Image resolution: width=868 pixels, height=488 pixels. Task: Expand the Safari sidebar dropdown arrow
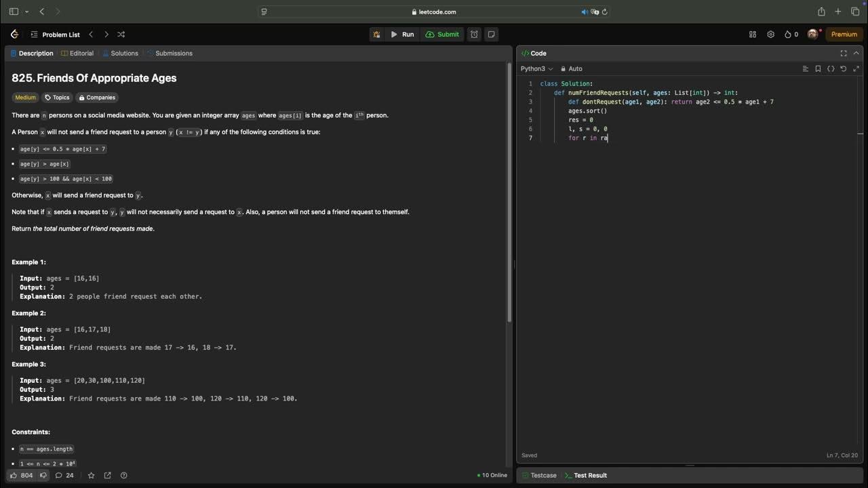(x=26, y=12)
